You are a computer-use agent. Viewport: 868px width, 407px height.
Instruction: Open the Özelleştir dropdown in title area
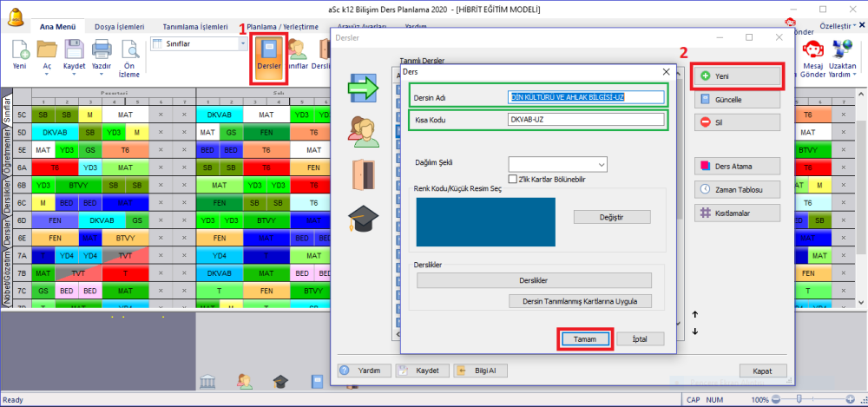click(x=838, y=25)
